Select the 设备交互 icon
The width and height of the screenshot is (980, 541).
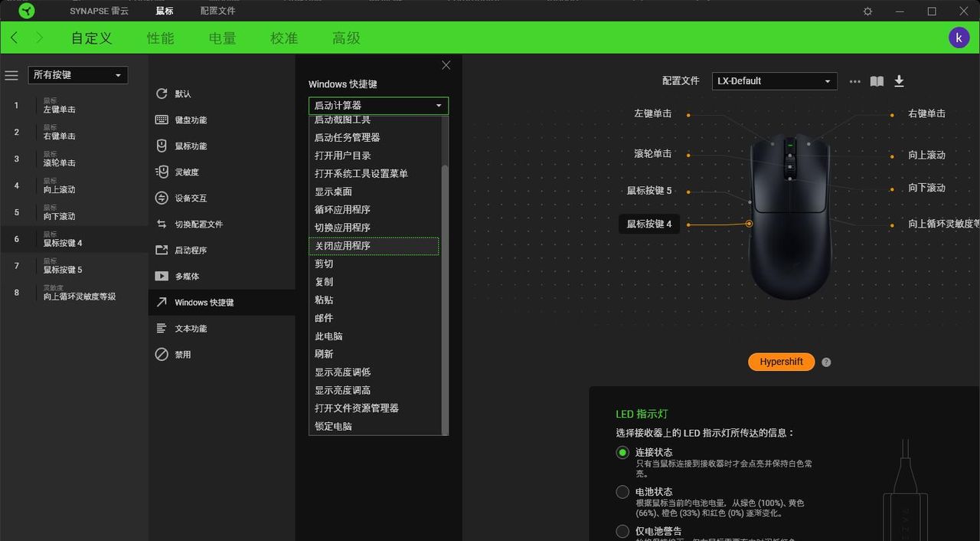click(162, 198)
